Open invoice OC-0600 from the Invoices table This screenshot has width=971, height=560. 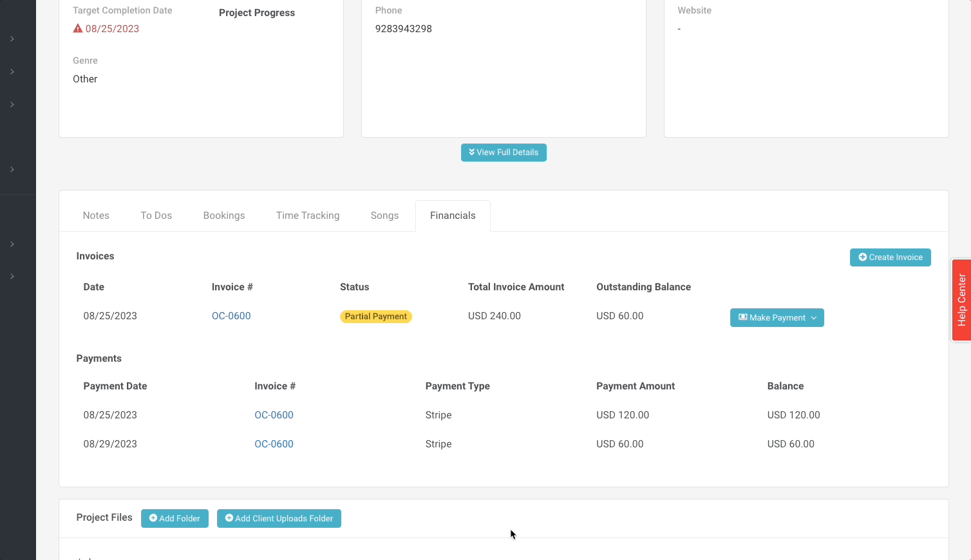coord(231,315)
